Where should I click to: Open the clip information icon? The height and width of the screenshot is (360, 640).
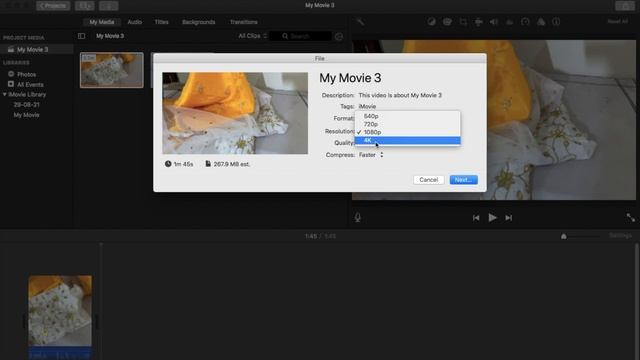click(556, 22)
